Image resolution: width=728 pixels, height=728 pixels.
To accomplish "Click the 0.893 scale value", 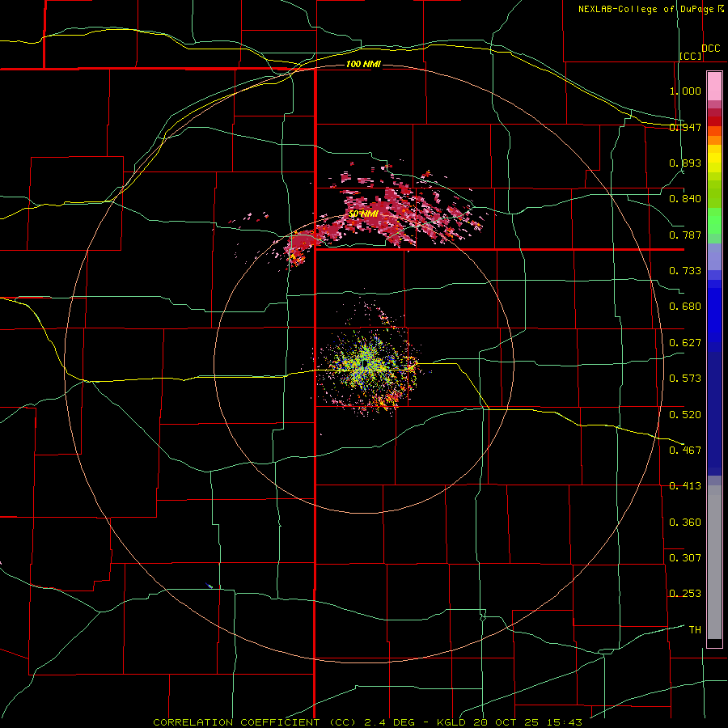I will [685, 163].
